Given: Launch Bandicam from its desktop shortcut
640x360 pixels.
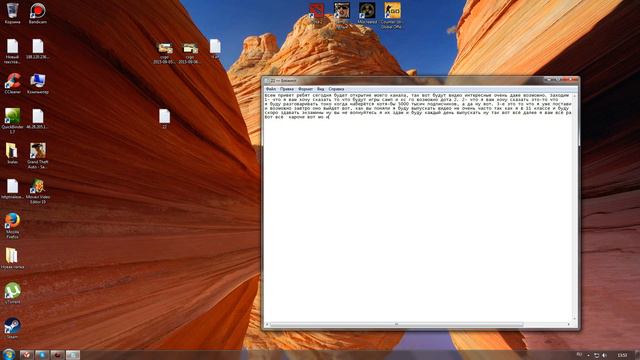Looking at the screenshot, I should pyautogui.click(x=38, y=13).
